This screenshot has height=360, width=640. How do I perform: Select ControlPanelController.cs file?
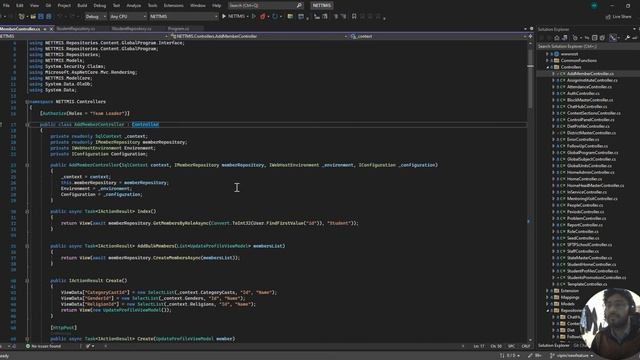(x=590, y=120)
